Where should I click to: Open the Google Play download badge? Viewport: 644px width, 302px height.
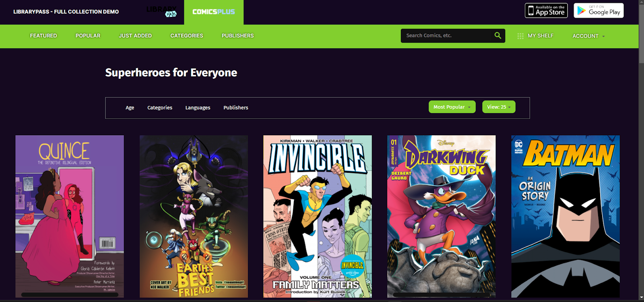(599, 10)
